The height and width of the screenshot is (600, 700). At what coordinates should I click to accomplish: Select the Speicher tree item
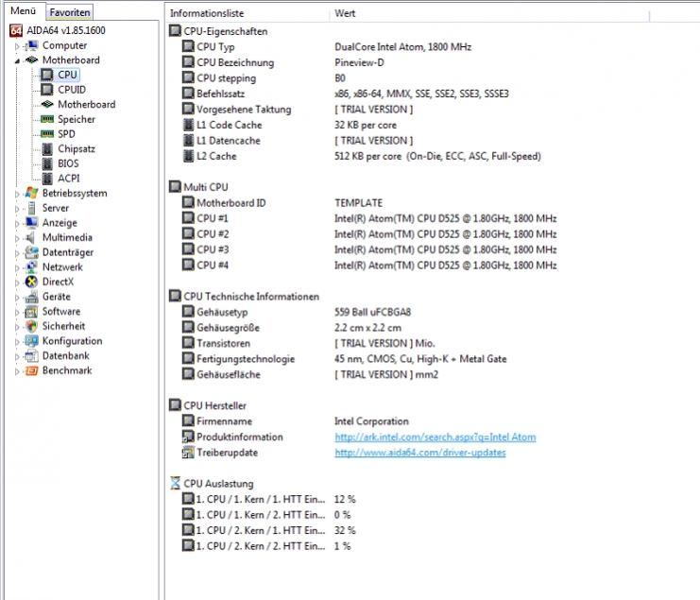click(77, 119)
